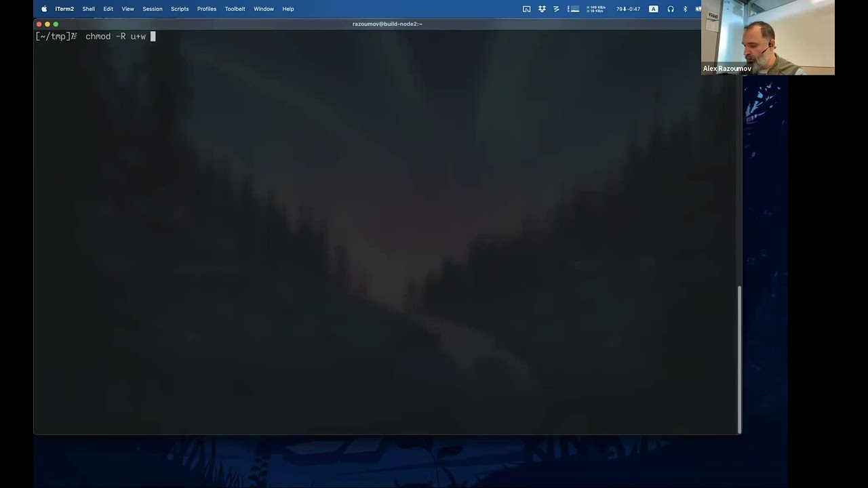Open the Toolbelt menu

click(x=235, y=9)
